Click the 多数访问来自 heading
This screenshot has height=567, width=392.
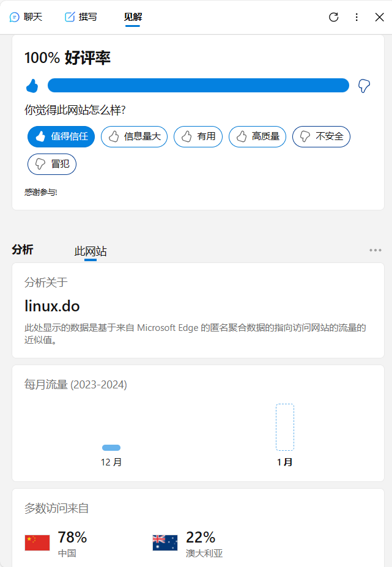click(56, 508)
